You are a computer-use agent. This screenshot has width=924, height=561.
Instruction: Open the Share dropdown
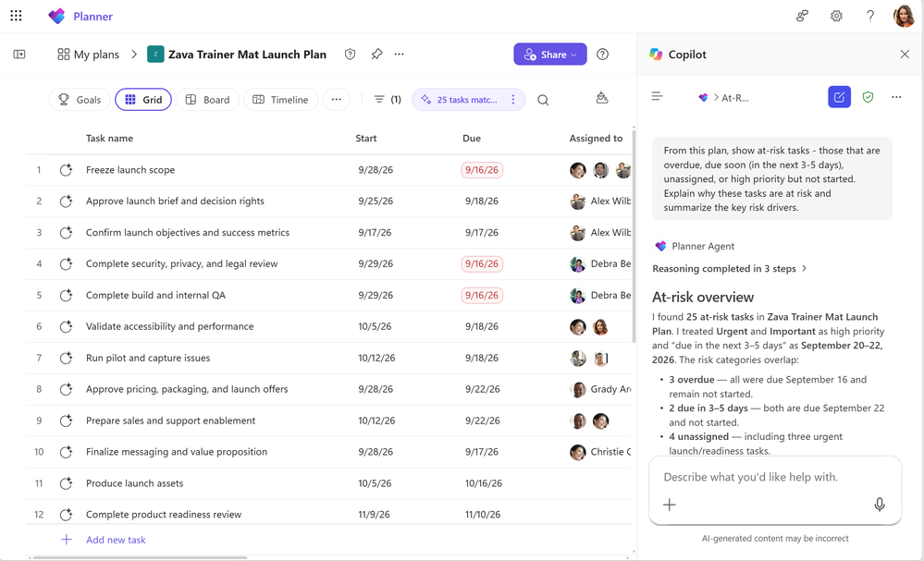[549, 55]
